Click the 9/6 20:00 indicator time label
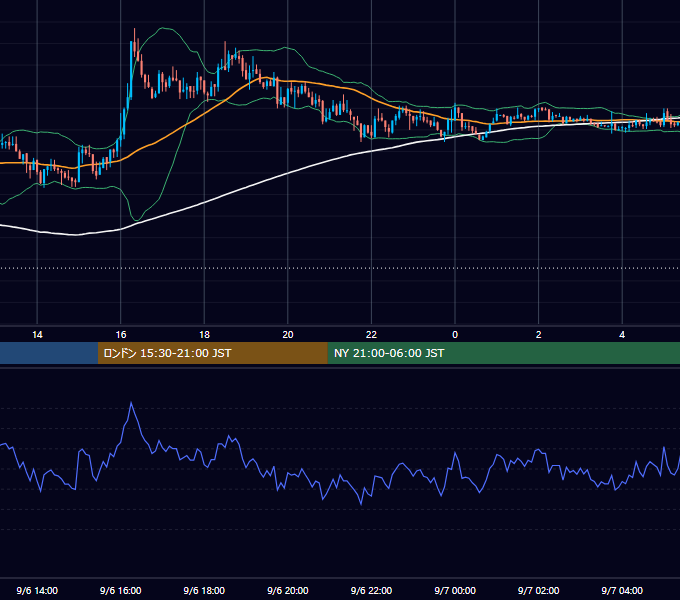Screen dimensions: 680x600 tap(288, 590)
